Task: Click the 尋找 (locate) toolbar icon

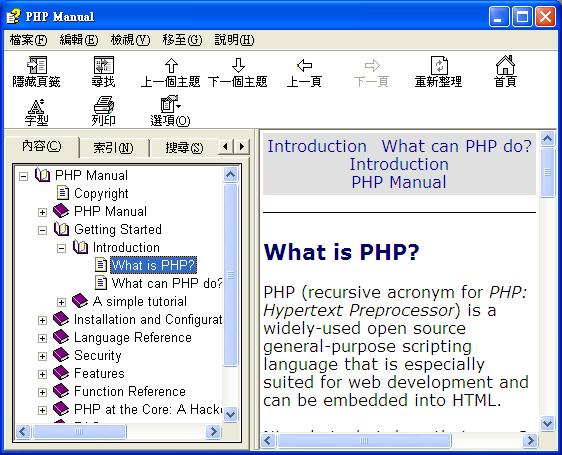Action: pyautogui.click(x=104, y=65)
